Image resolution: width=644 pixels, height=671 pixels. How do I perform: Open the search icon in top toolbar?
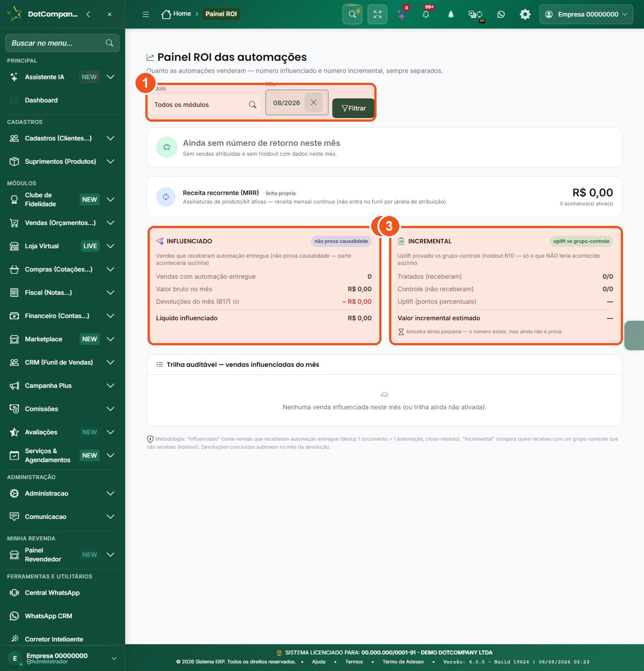click(352, 14)
